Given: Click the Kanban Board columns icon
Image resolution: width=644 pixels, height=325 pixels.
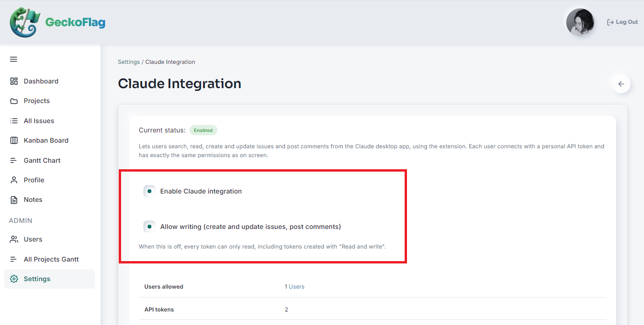Looking at the screenshot, I should coord(14,140).
